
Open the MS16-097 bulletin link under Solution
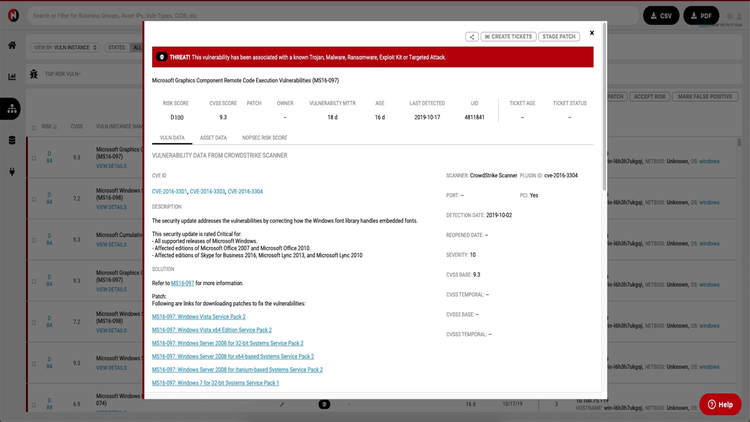point(182,283)
